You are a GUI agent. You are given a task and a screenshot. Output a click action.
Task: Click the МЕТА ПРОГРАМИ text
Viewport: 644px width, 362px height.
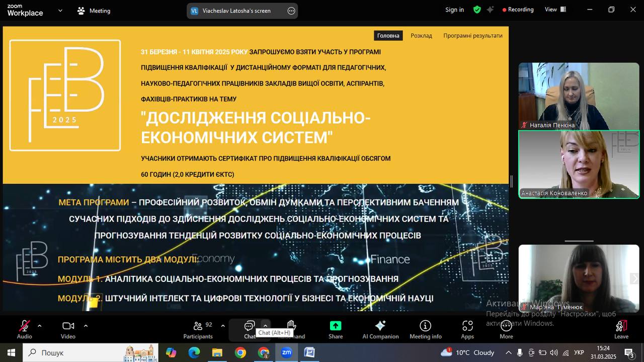tap(94, 202)
